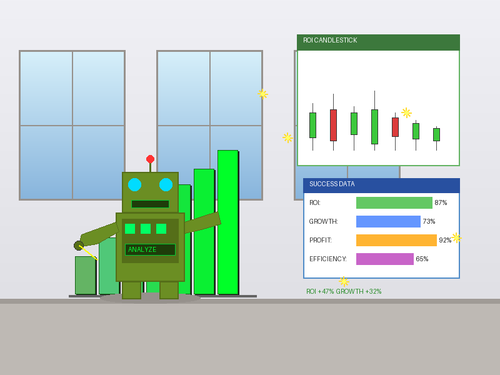
Task: Click the smallest green candlestick at chart end
Action: pyautogui.click(x=436, y=134)
